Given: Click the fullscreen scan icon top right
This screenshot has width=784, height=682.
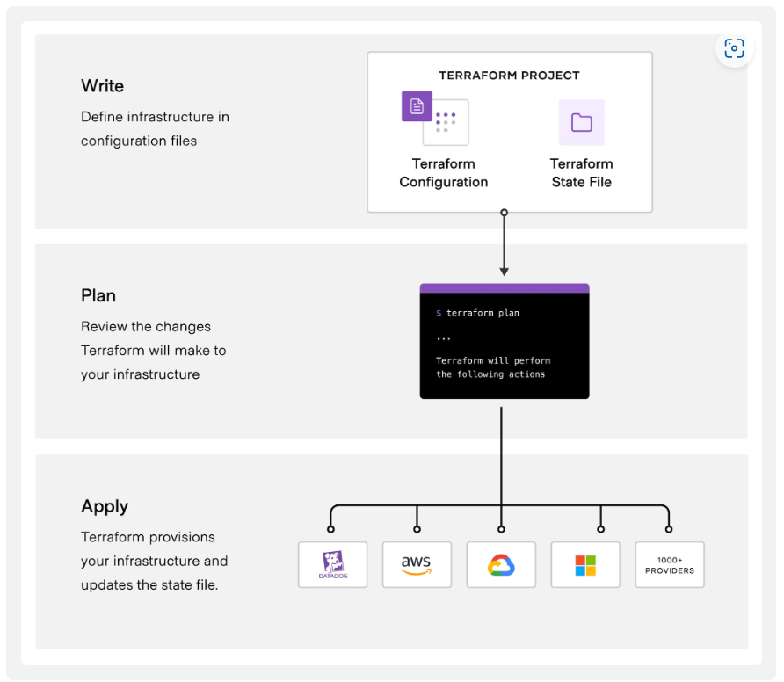Looking at the screenshot, I should click(x=734, y=48).
